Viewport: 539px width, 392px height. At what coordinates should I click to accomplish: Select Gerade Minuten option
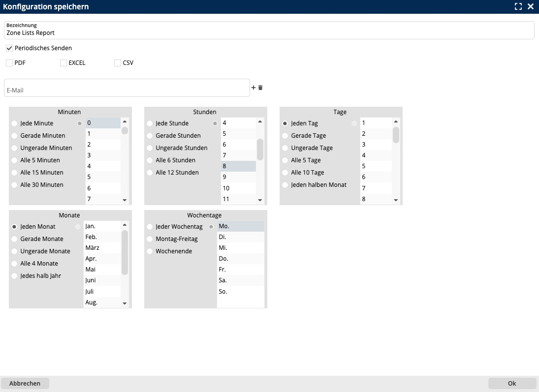(x=14, y=136)
